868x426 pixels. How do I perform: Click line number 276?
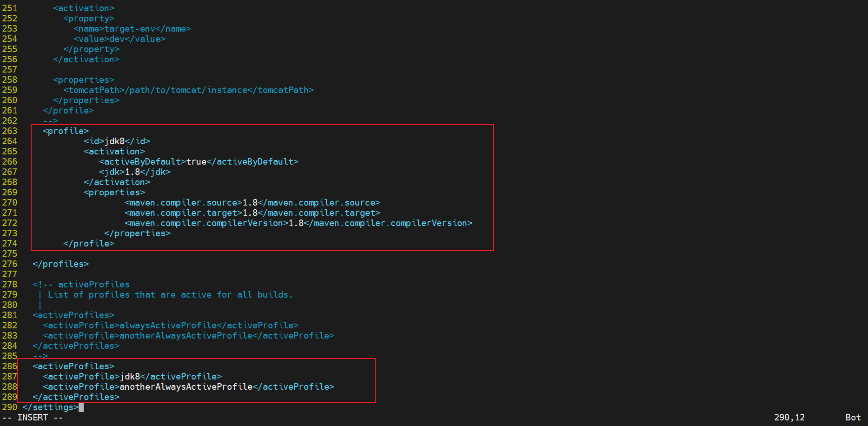tap(10, 264)
